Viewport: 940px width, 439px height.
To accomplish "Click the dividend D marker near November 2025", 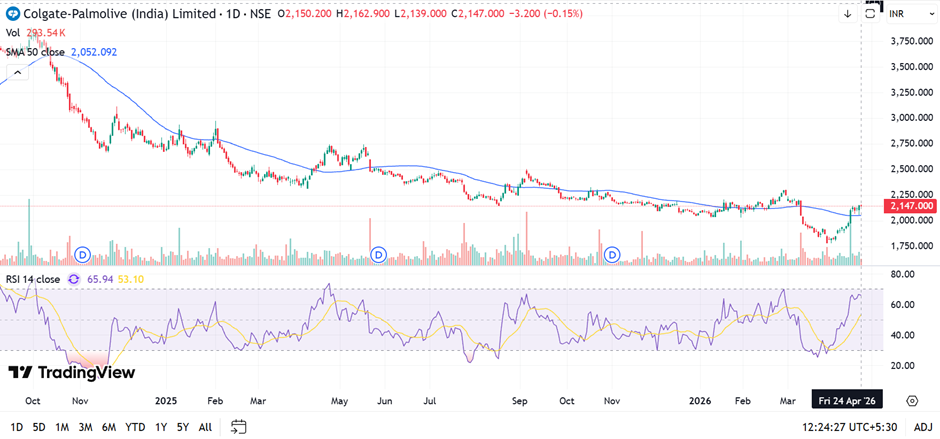I will (x=612, y=254).
